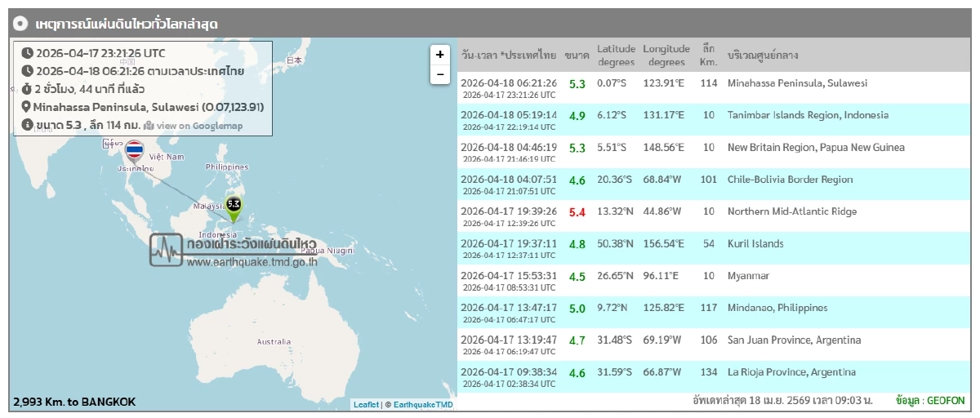Click the 5.0 magnitude for Mindanao
The image size is (980, 418).
[x=577, y=309]
